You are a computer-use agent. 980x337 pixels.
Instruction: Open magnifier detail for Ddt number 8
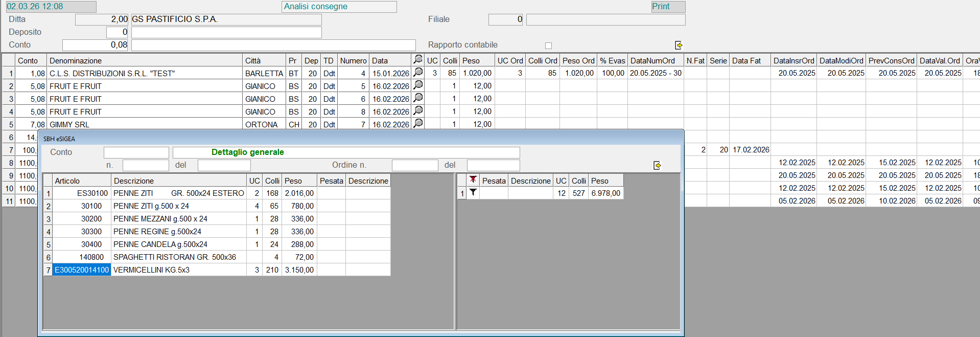418,111
